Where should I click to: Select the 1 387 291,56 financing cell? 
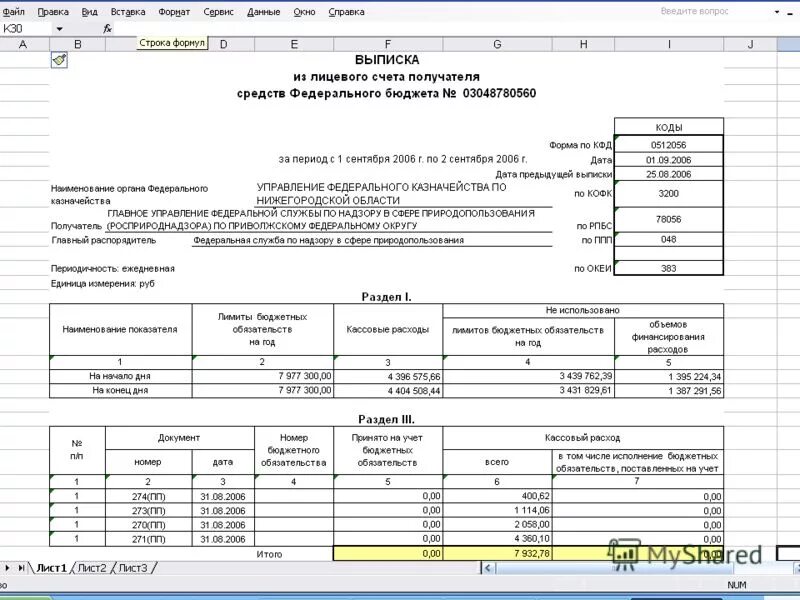pyautogui.click(x=669, y=391)
